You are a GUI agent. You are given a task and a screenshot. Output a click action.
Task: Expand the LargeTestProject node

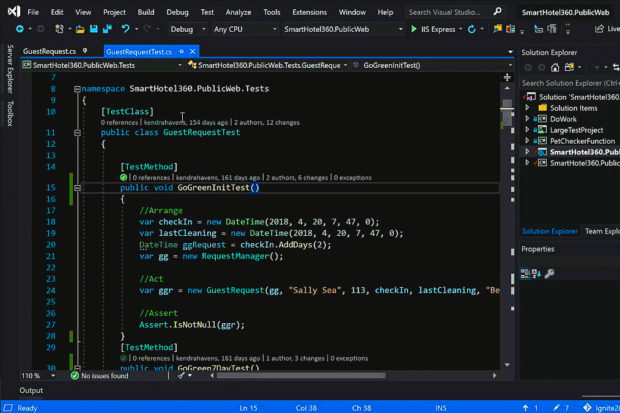[527, 130]
